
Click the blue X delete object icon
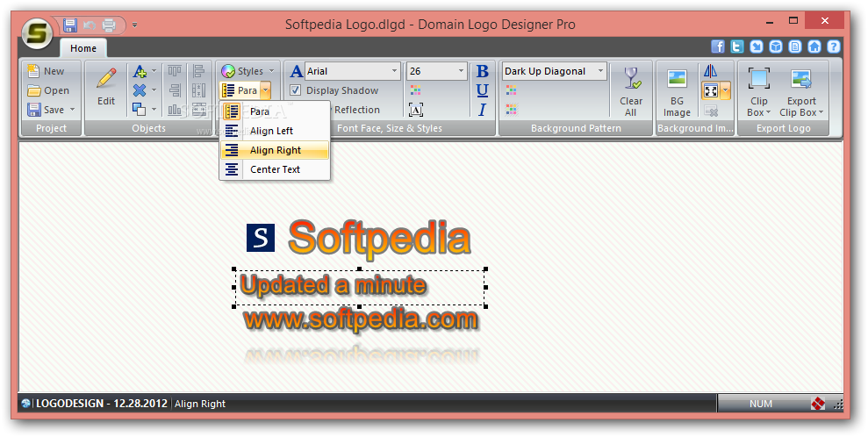tap(140, 90)
